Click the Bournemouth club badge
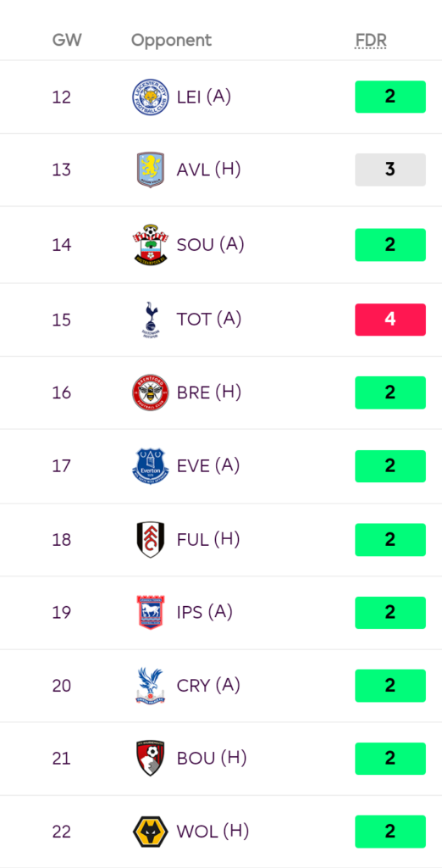 [151, 758]
